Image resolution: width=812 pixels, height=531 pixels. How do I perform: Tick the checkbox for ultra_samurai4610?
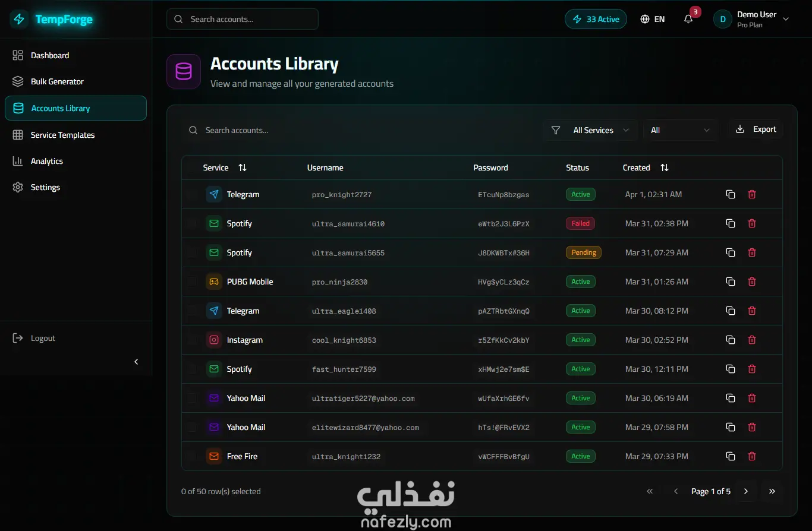(x=192, y=223)
